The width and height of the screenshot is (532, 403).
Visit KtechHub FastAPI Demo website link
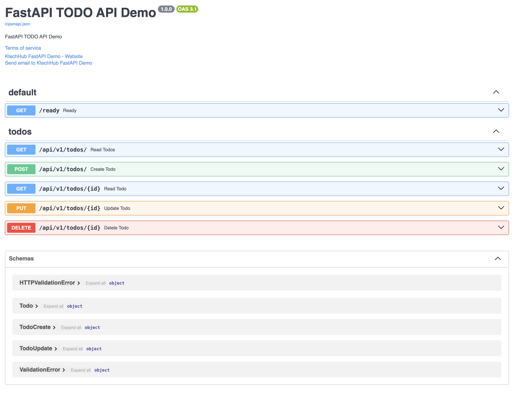(44, 56)
